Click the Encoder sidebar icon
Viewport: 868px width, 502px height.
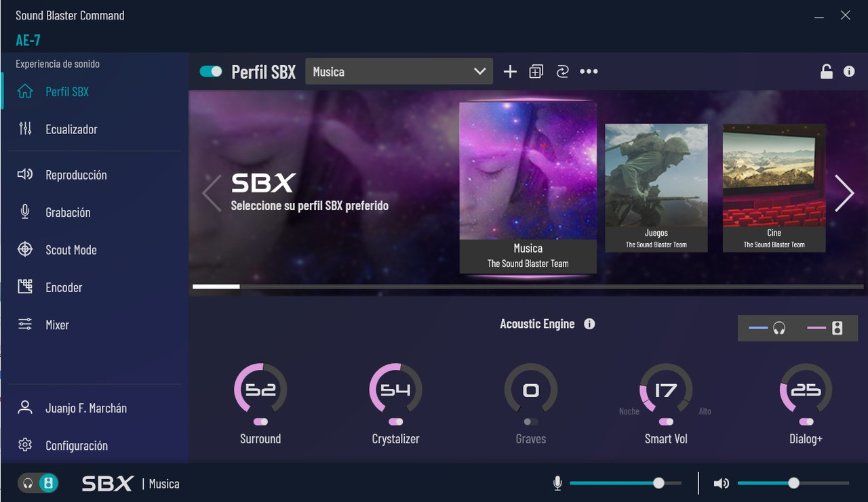(x=25, y=287)
